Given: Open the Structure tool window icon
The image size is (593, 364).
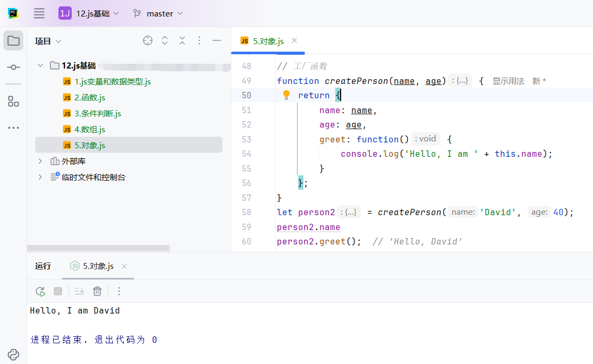Looking at the screenshot, I should [x=13, y=101].
